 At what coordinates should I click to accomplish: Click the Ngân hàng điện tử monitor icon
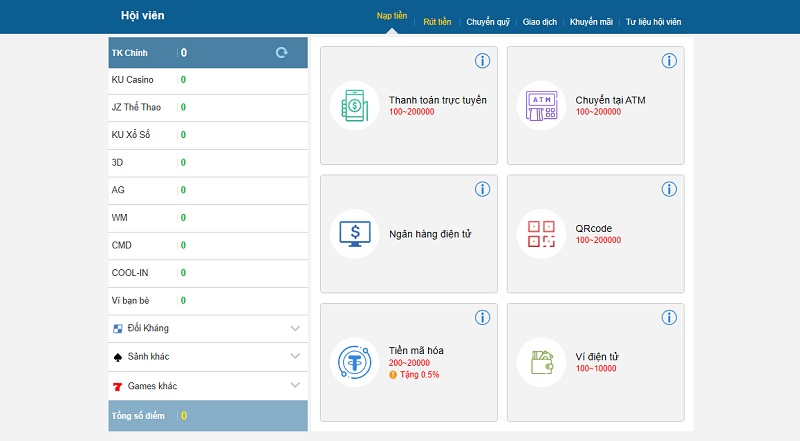[355, 234]
